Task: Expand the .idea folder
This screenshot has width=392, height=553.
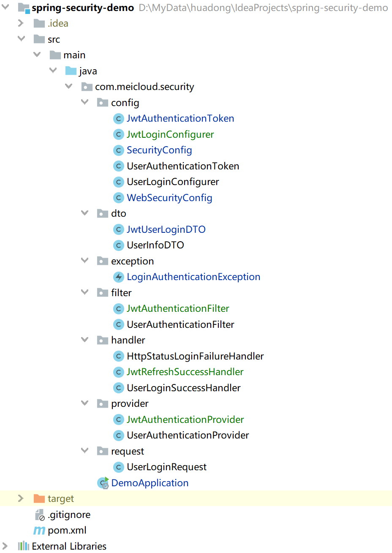Action: 21,23
